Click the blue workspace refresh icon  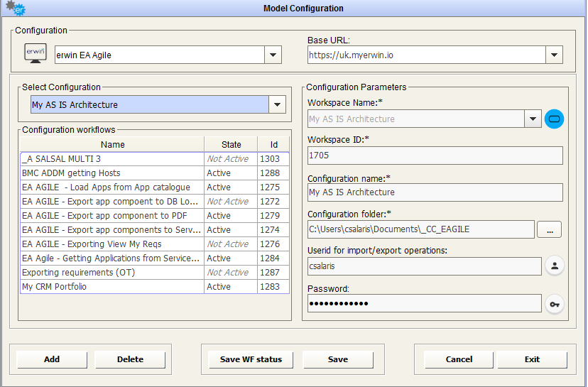(x=554, y=119)
